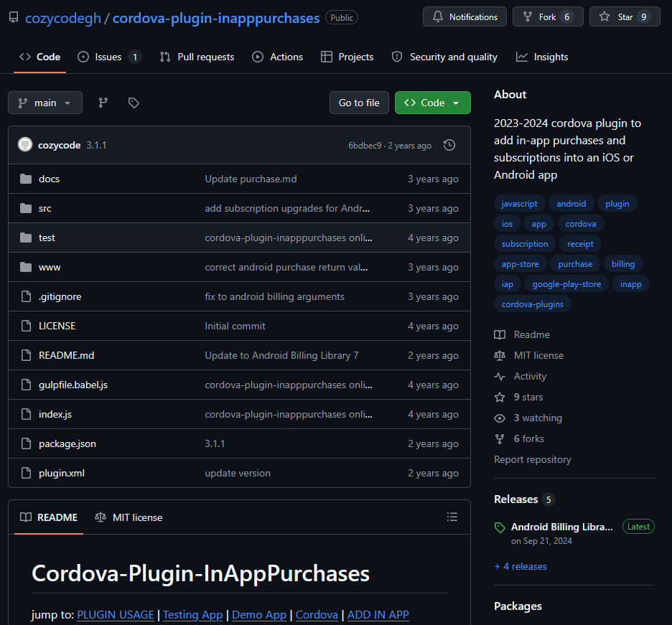This screenshot has height=625, width=672.
Task: Star the repository with the Star button
Action: click(624, 16)
